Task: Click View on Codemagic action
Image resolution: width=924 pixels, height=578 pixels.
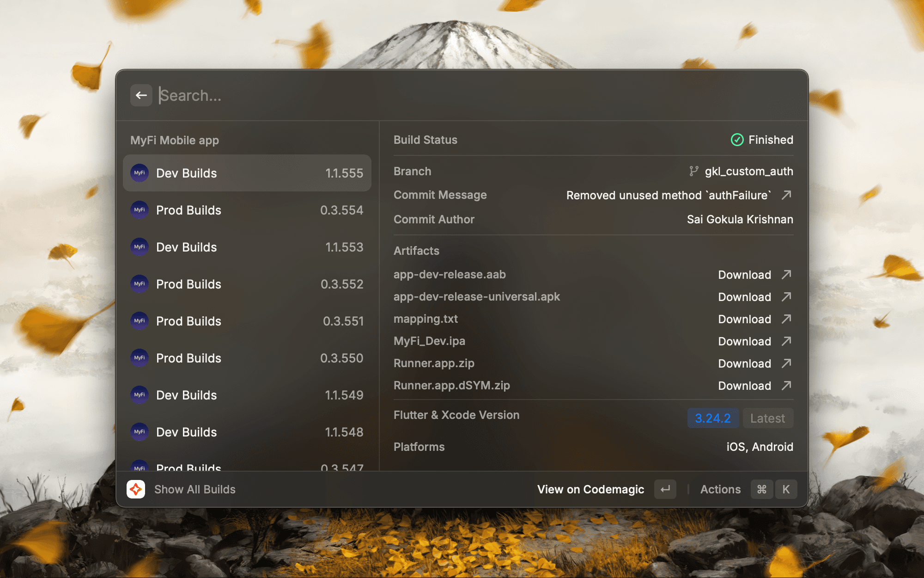Action: tap(590, 489)
